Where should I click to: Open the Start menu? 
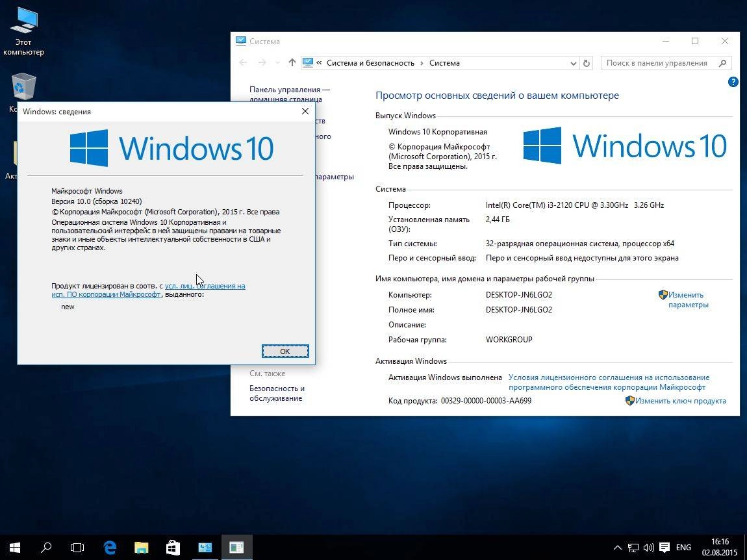point(15,548)
